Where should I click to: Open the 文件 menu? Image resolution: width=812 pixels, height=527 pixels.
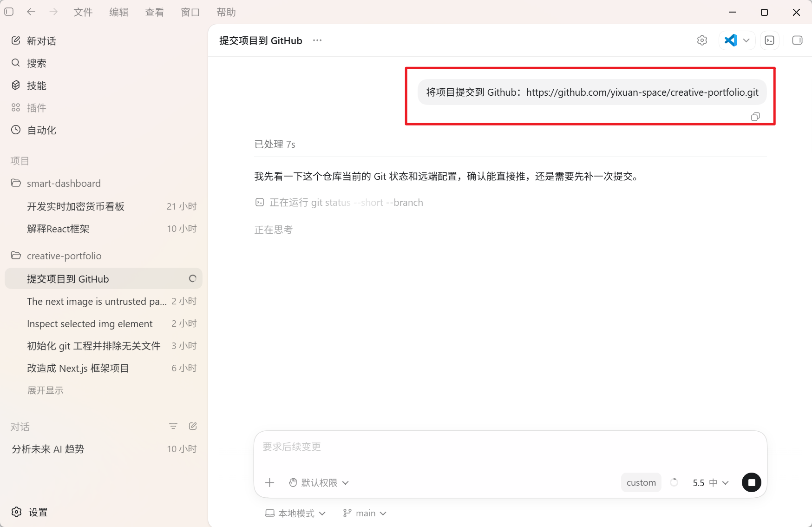click(83, 12)
